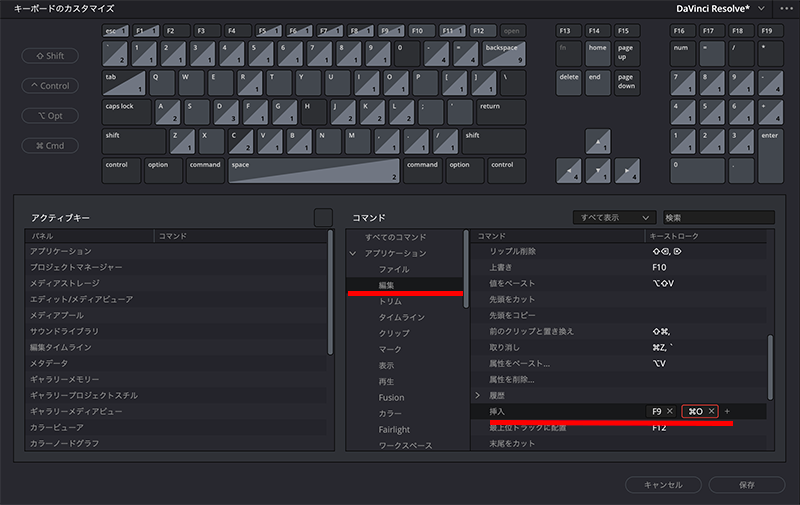Click the tab key on virtual keyboard
The height and width of the screenshot is (505, 800).
[x=124, y=83]
